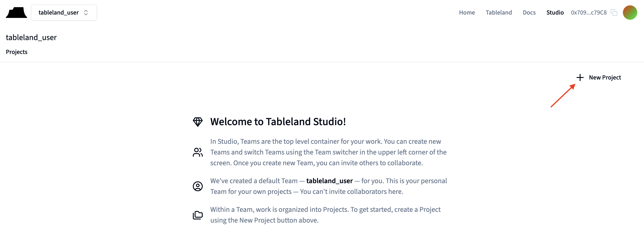Switch to the Projects tab

pyautogui.click(x=17, y=52)
